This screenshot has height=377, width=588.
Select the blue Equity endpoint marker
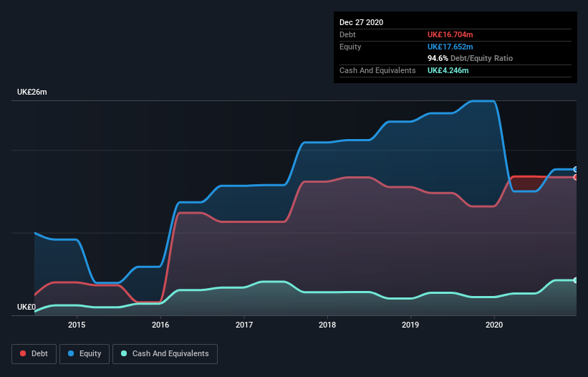[576, 170]
